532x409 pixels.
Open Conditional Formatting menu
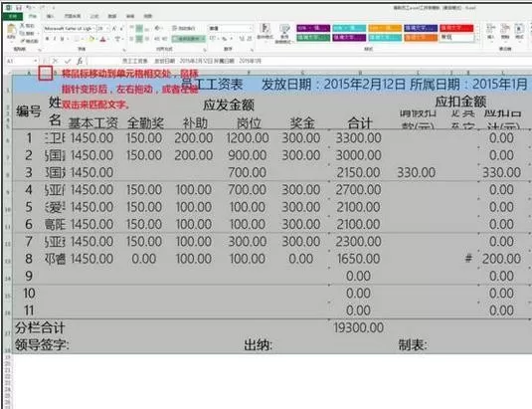(265, 32)
